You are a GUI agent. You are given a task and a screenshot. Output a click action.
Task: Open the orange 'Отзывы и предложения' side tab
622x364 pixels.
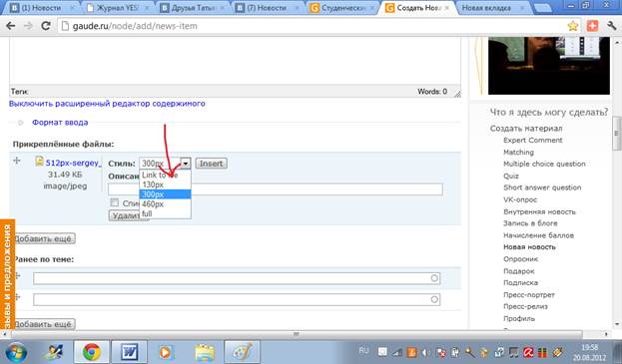coord(7,274)
